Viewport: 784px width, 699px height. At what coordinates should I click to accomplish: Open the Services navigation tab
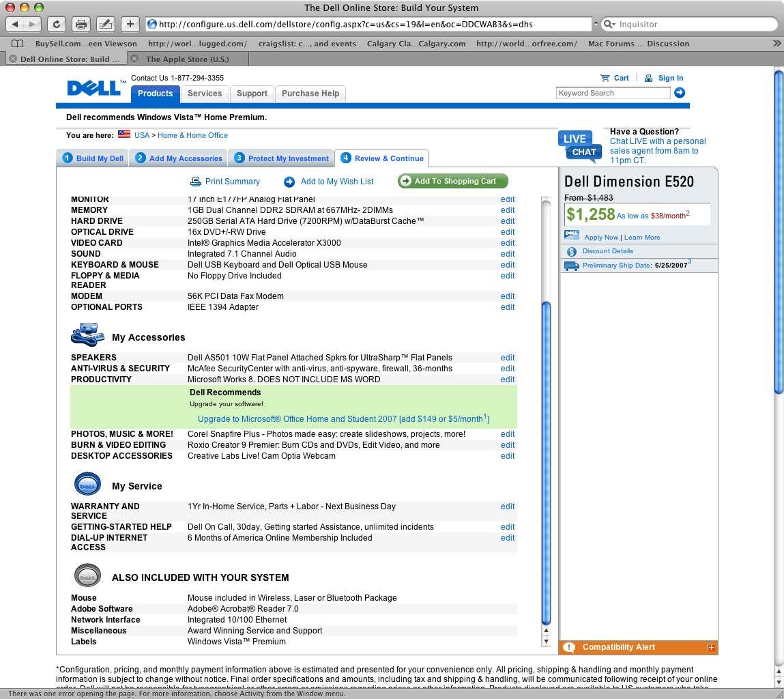205,94
